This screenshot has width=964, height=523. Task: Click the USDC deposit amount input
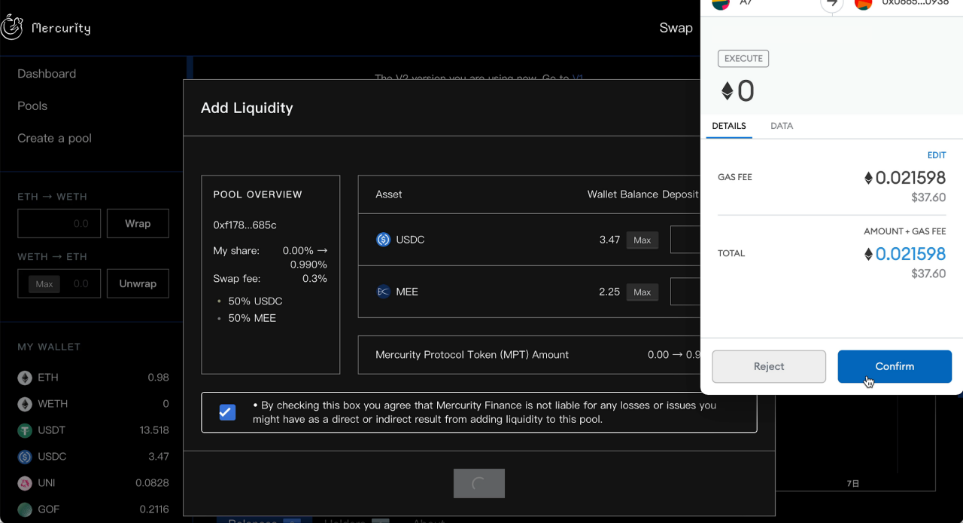pyautogui.click(x=685, y=240)
